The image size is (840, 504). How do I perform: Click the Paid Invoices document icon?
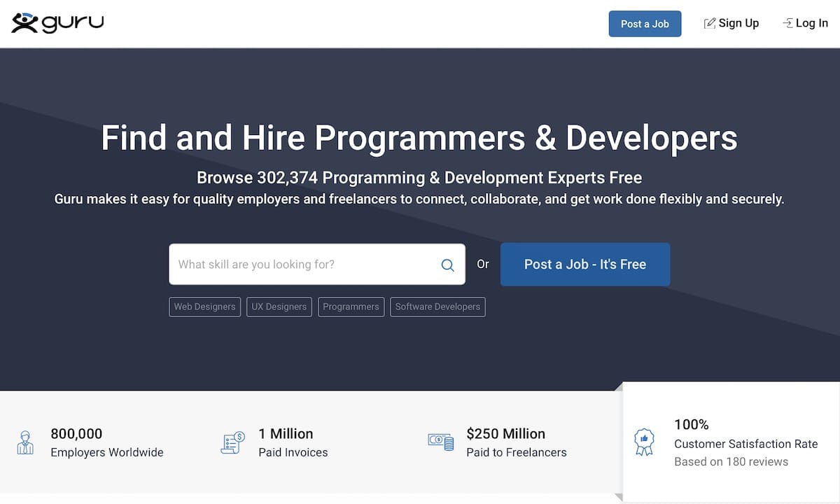pyautogui.click(x=232, y=442)
